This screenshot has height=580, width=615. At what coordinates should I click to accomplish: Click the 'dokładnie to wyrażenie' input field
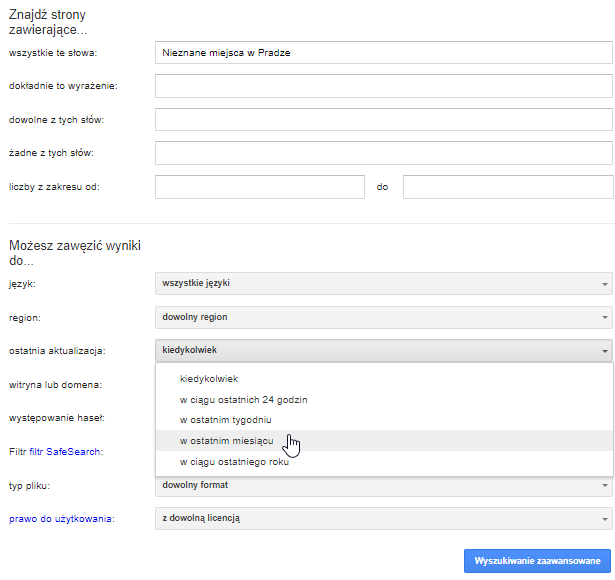384,86
